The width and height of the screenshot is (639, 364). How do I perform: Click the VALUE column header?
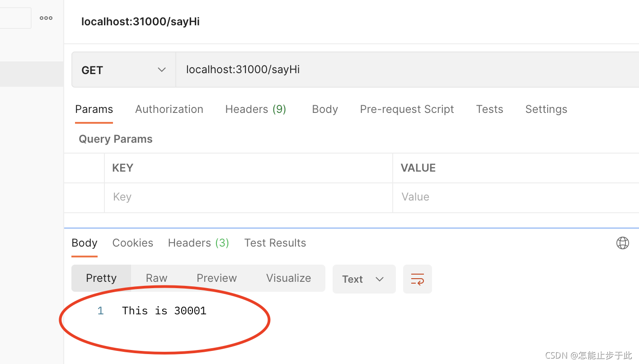tap(418, 168)
